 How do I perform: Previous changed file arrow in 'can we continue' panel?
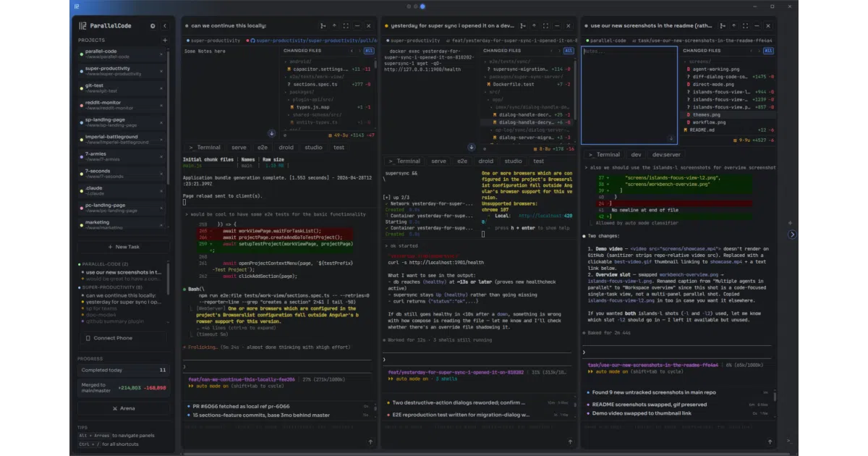click(352, 51)
